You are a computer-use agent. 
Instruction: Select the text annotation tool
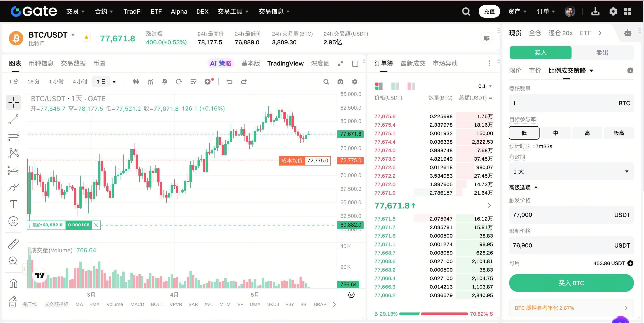(x=13, y=204)
